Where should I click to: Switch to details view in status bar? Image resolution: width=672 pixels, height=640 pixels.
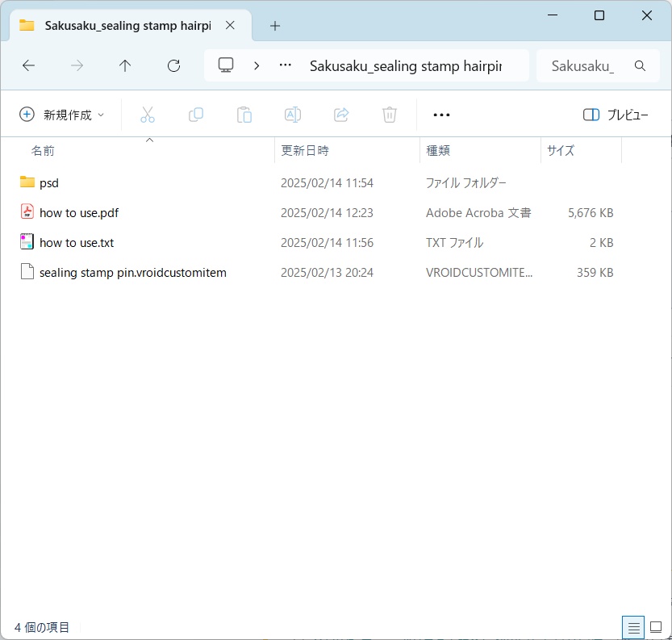(x=633, y=628)
